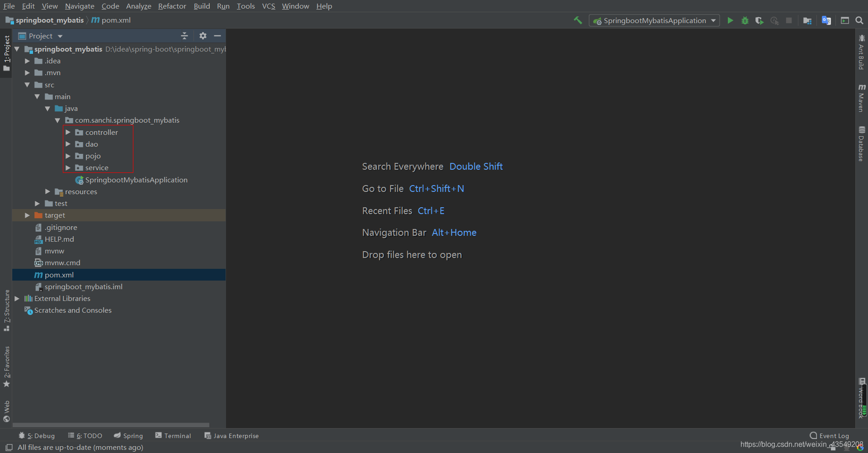Open the 6: TODO tool window
Screen dimensions: 868x453
click(x=85, y=435)
